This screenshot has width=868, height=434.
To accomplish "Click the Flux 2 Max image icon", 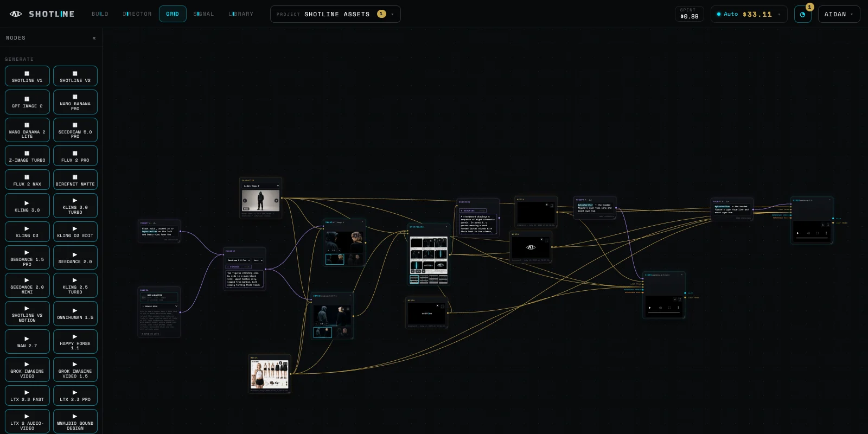I will (x=27, y=177).
